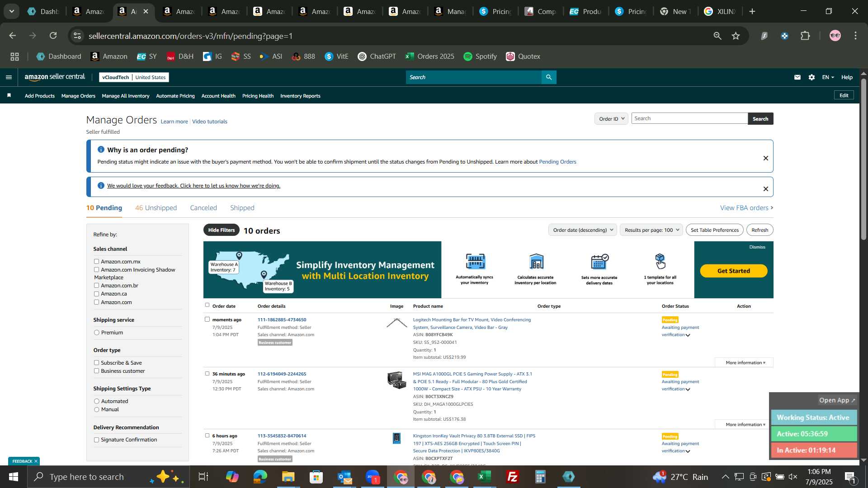Toggle the select-all orders checkbox

pyautogui.click(x=207, y=305)
